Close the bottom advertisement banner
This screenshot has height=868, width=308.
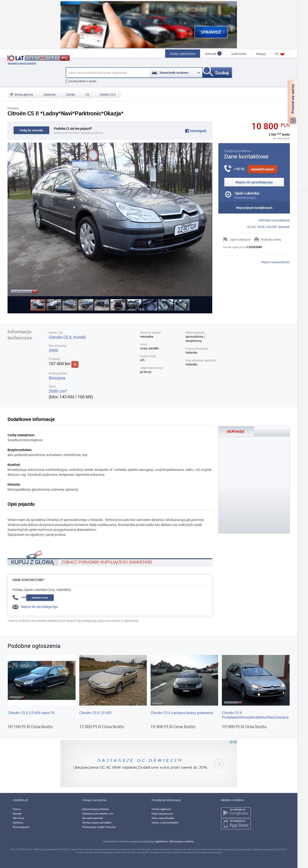[235, 742]
